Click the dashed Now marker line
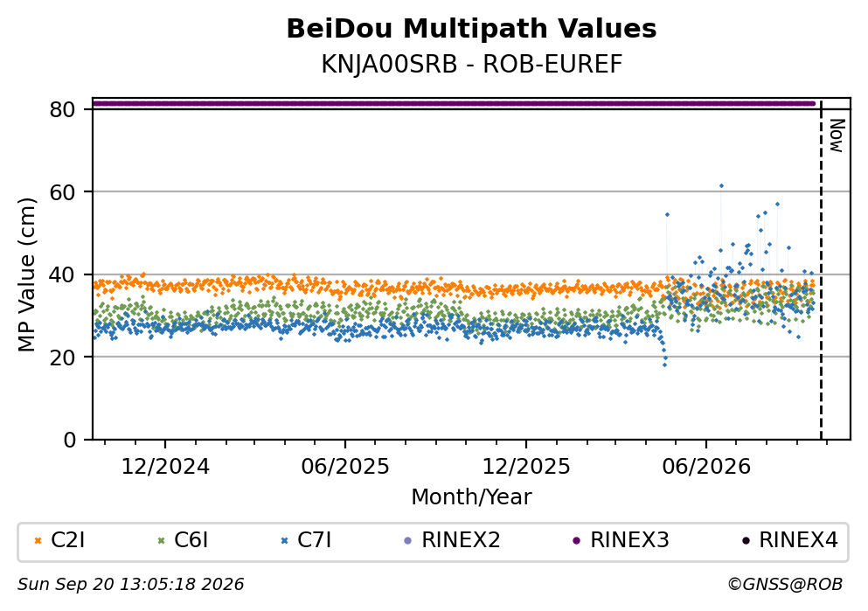Viewport: 868px width, 611px height. (x=821, y=270)
